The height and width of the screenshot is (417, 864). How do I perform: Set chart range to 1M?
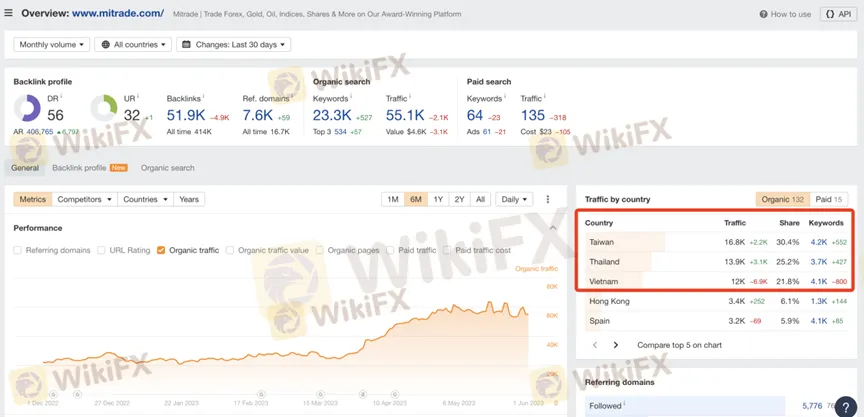(x=393, y=199)
